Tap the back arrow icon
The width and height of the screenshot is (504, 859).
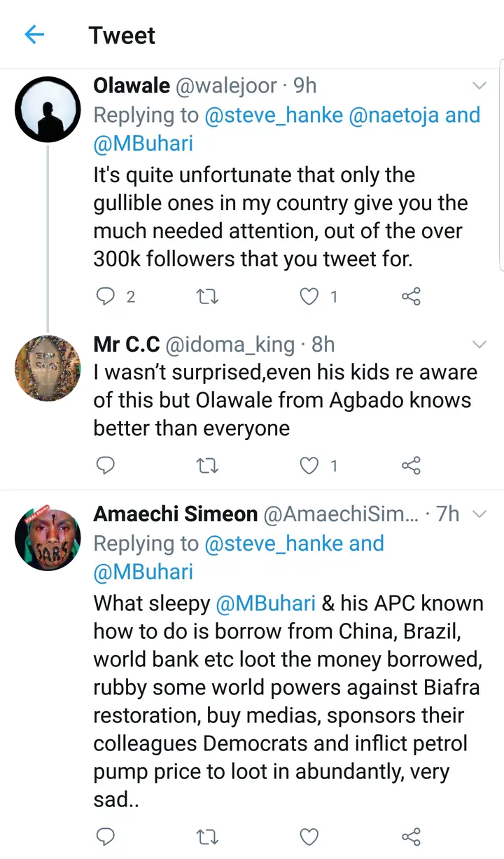click(x=34, y=35)
